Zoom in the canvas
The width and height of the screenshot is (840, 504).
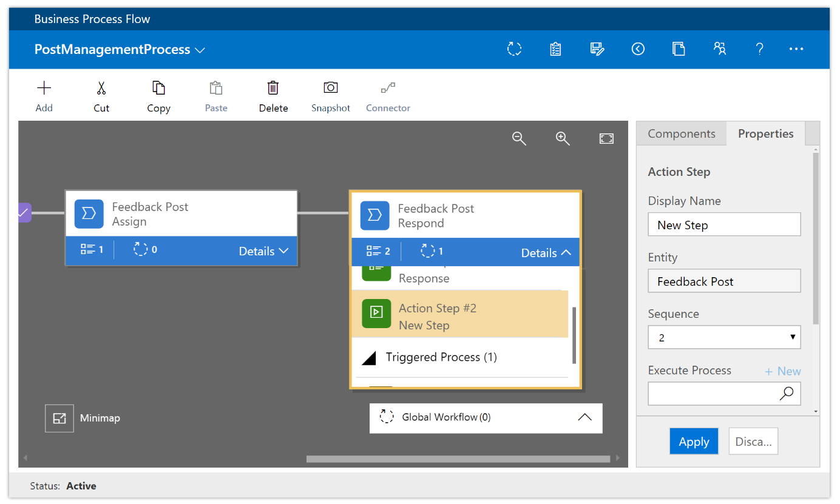click(x=563, y=139)
